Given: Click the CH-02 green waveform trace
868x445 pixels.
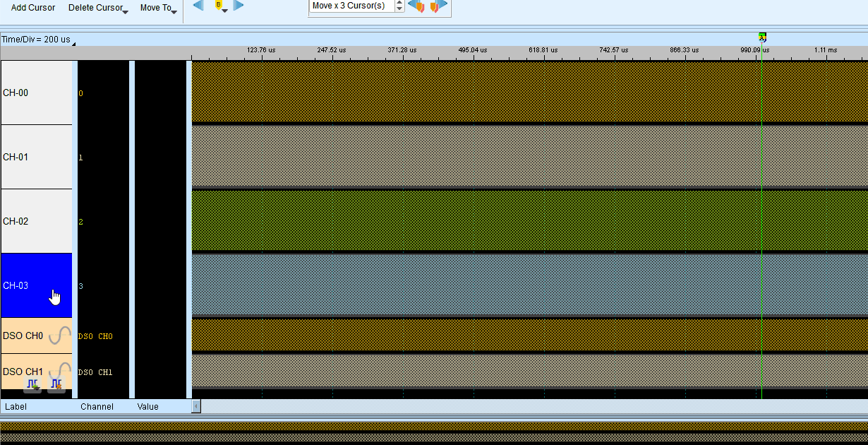Looking at the screenshot, I should point(529,220).
